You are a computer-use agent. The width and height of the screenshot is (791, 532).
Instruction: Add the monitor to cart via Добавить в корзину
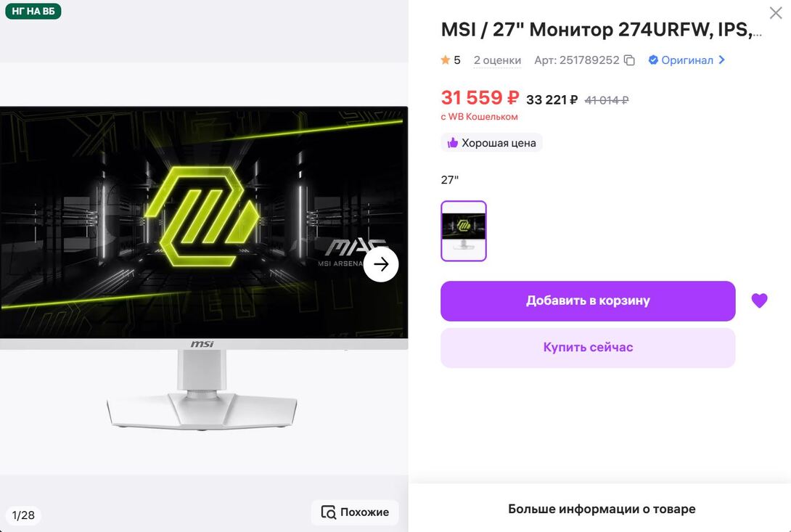pos(588,300)
